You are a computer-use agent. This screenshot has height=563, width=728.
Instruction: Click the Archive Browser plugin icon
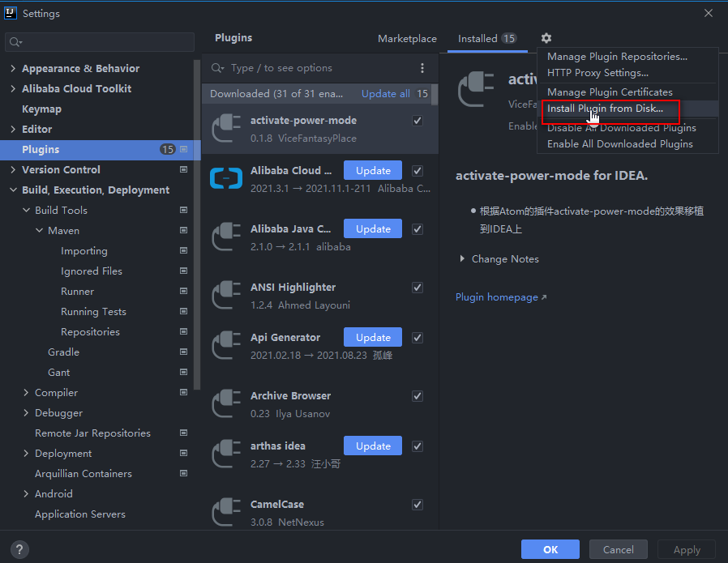click(x=226, y=404)
